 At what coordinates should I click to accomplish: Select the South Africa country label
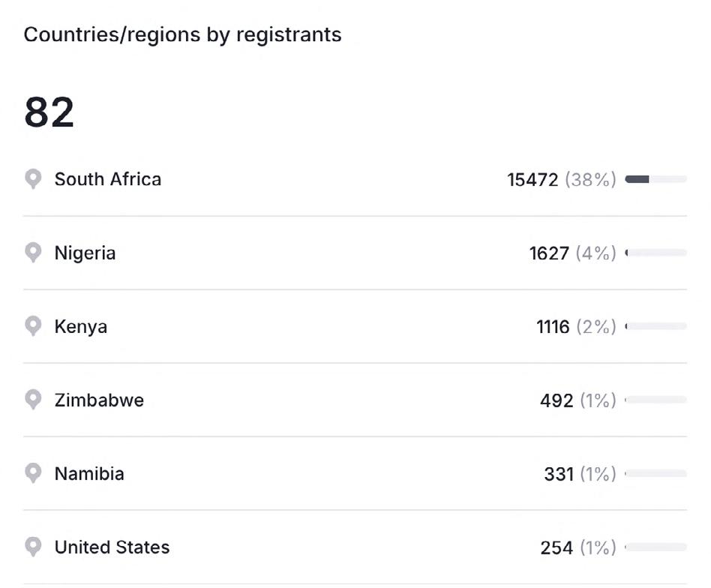point(107,179)
